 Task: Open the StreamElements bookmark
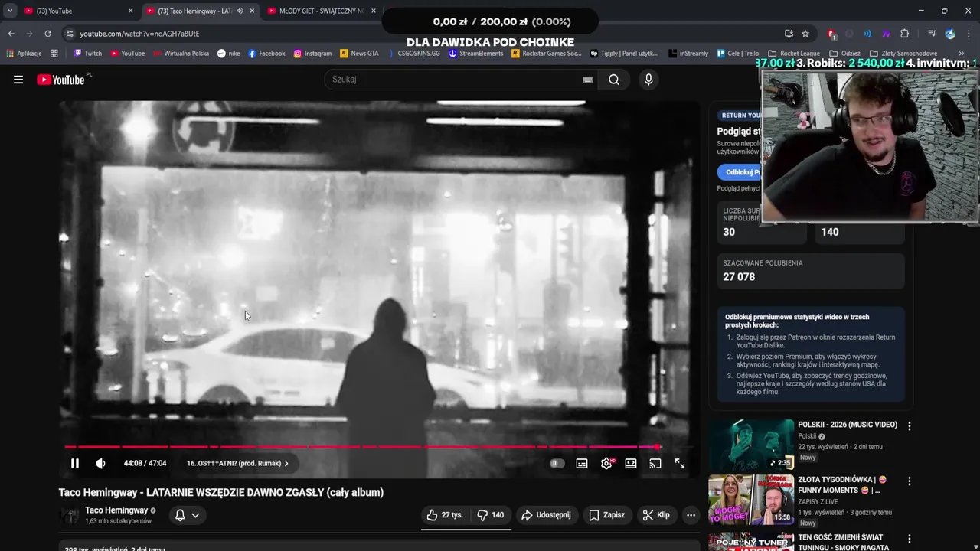click(475, 54)
